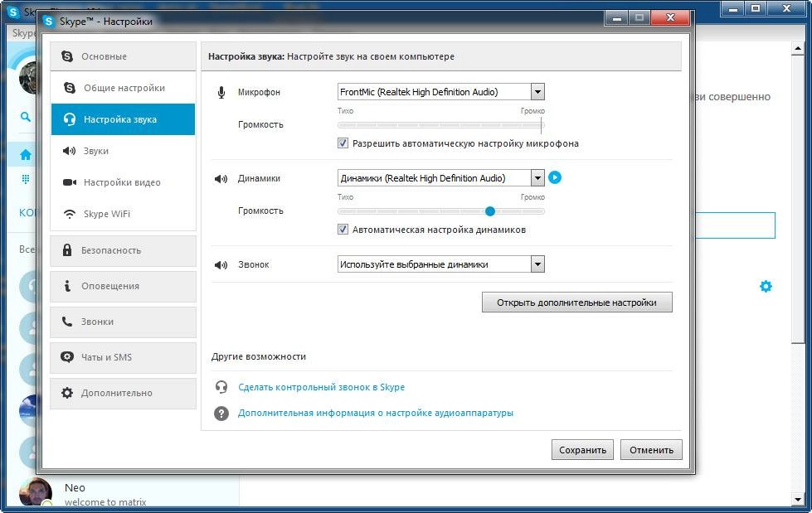Close the Skype Настройки dialog
This screenshot has height=513, width=812.
tap(671, 17)
